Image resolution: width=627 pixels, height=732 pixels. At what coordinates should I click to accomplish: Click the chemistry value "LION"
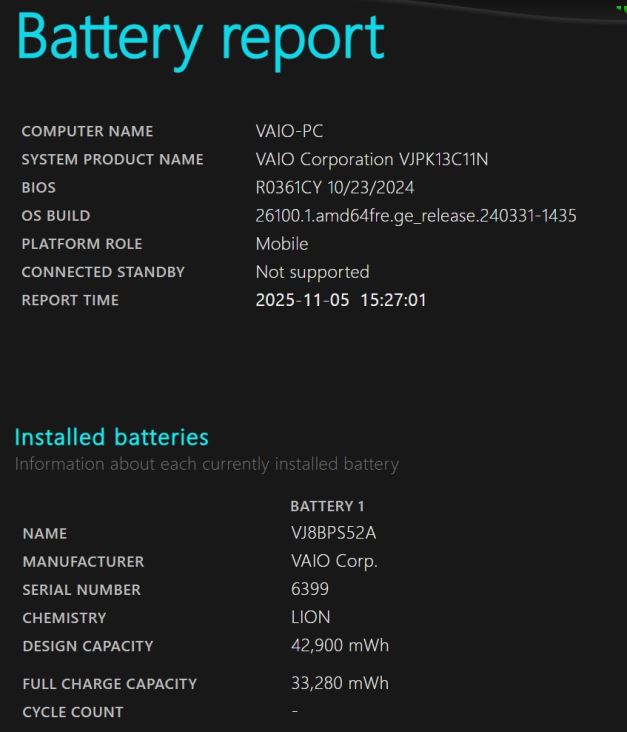coord(311,617)
